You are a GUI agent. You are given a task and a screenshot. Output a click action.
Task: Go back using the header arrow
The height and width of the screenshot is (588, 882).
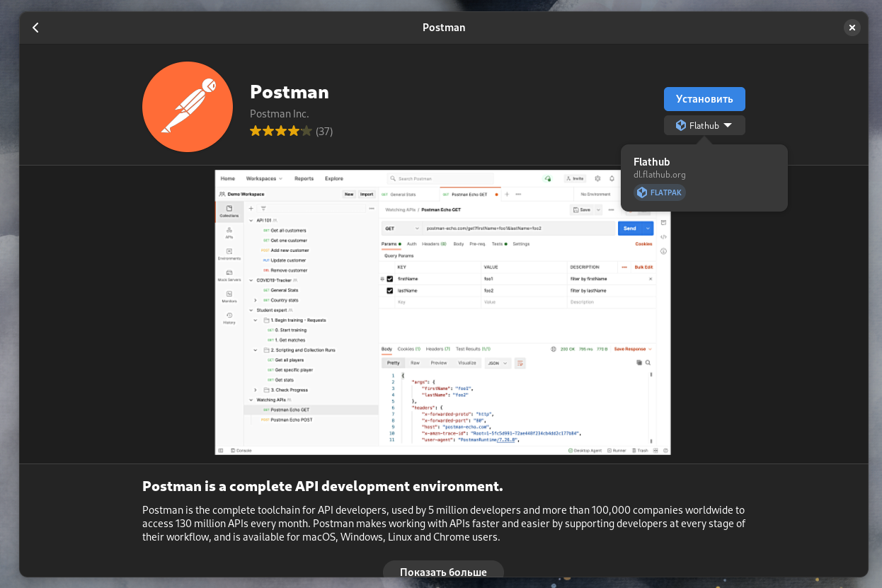pyautogui.click(x=35, y=28)
